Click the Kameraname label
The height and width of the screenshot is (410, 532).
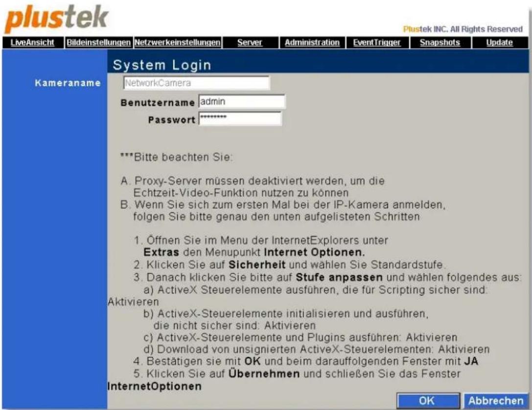68,83
